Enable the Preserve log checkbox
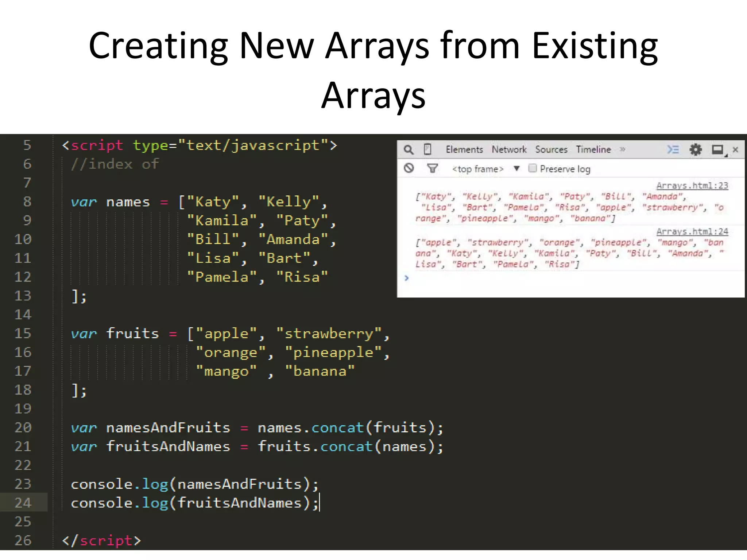 click(533, 168)
